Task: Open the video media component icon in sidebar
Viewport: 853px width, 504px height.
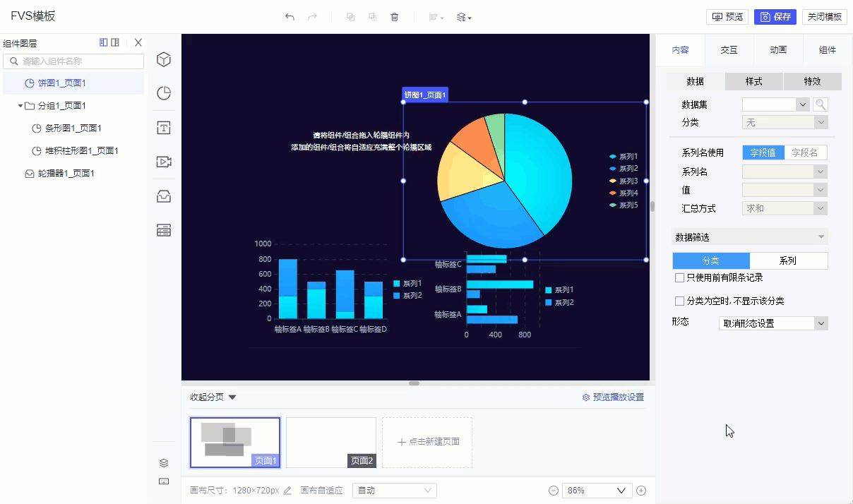Action: (x=164, y=162)
